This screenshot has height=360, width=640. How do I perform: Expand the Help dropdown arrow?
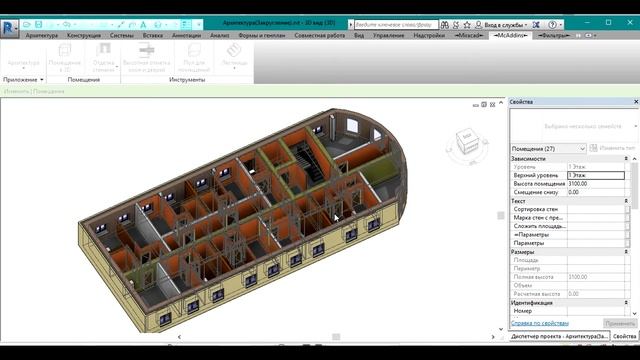pos(560,25)
